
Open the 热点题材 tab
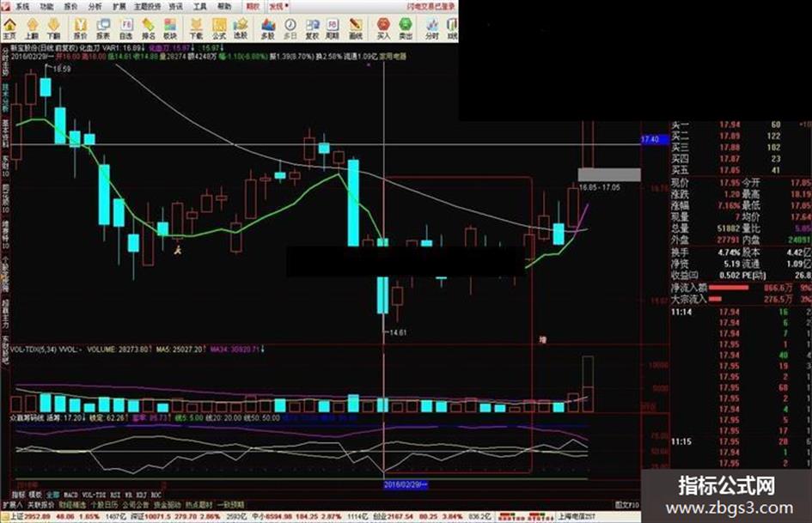click(x=199, y=504)
